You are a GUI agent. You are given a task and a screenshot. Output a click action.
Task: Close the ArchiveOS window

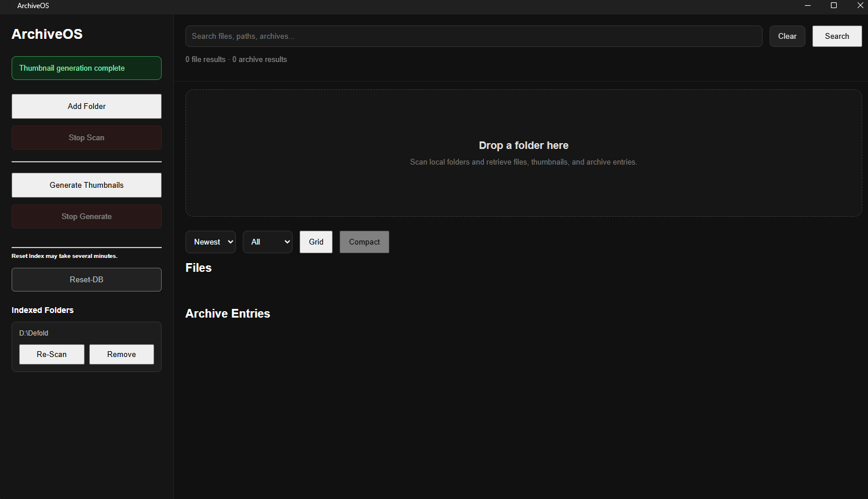tap(860, 5)
